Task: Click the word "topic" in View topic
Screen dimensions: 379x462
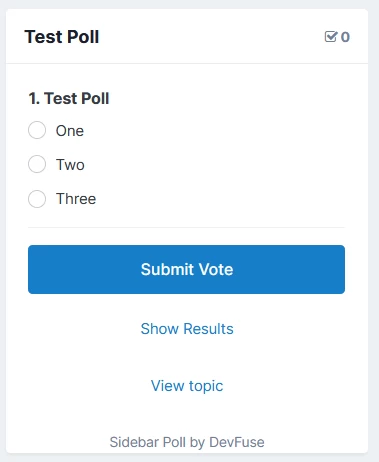Action: click(206, 386)
